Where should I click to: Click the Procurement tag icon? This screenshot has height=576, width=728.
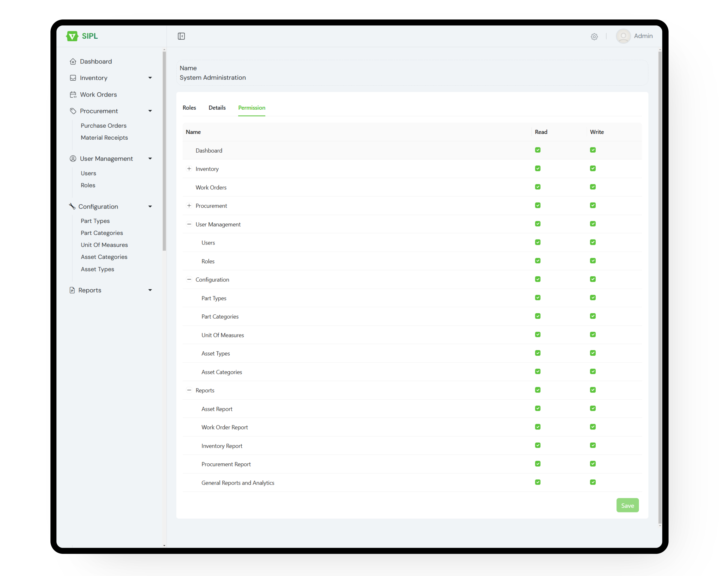73,111
